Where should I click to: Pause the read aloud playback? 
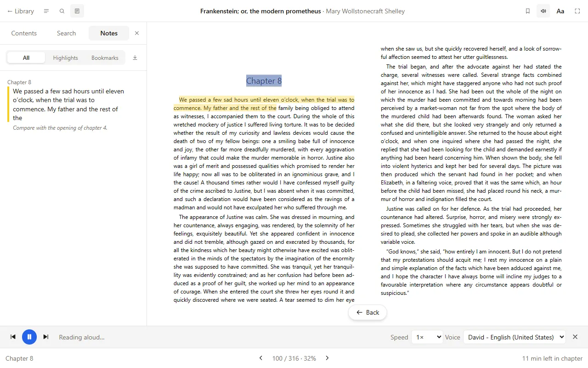(29, 337)
